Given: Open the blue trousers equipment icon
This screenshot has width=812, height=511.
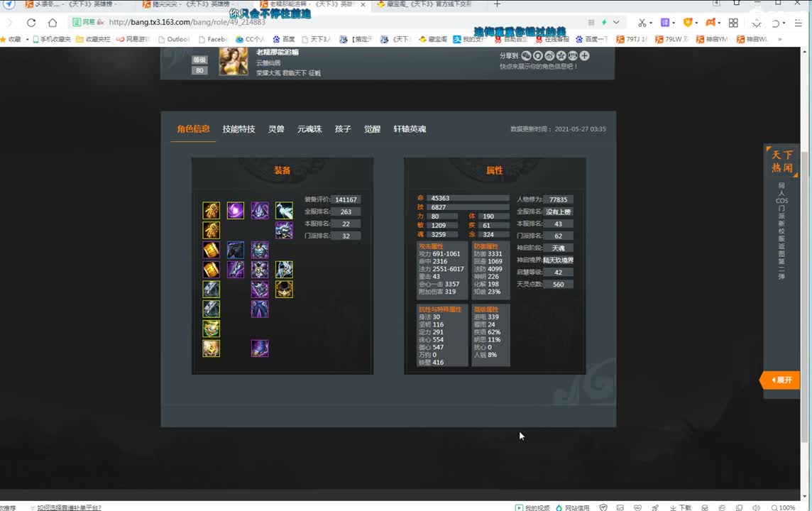Looking at the screenshot, I should (260, 309).
